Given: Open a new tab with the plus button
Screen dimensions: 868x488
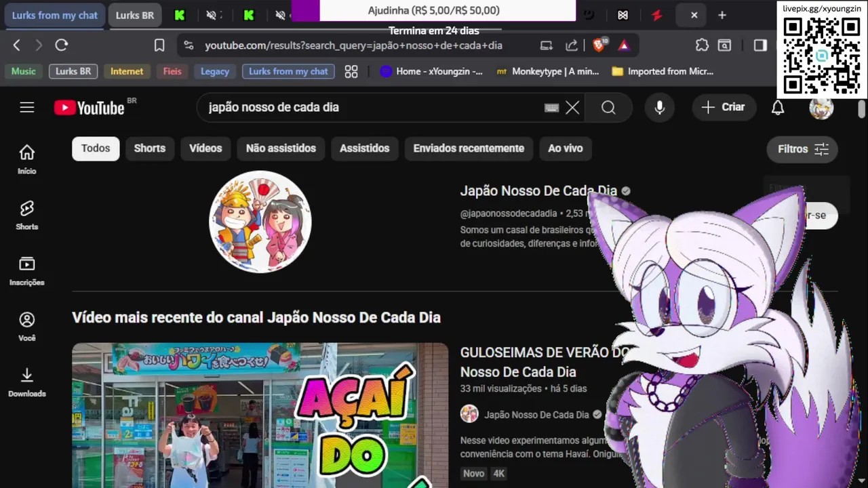Looking at the screenshot, I should 722,15.
